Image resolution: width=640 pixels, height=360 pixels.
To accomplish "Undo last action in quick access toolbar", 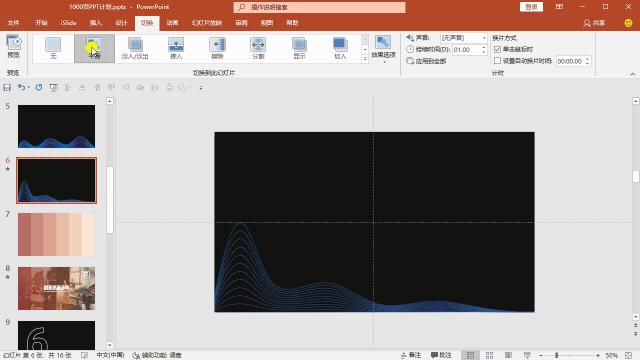I will [x=21, y=87].
